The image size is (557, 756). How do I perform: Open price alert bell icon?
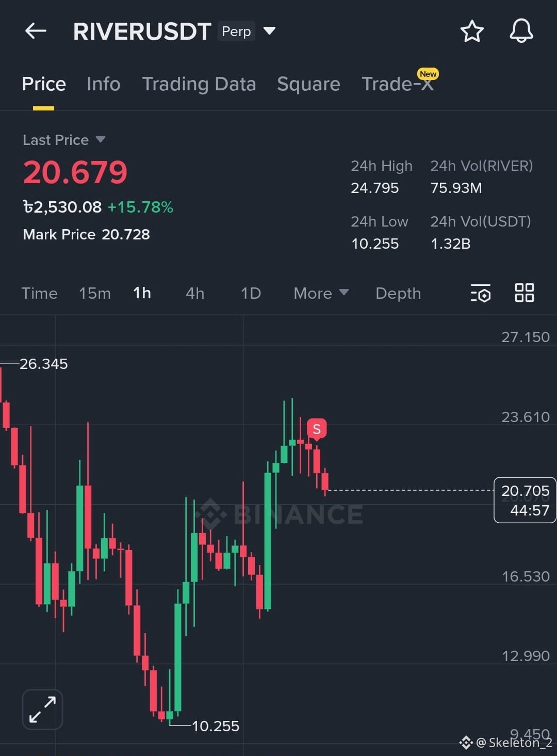click(x=521, y=31)
